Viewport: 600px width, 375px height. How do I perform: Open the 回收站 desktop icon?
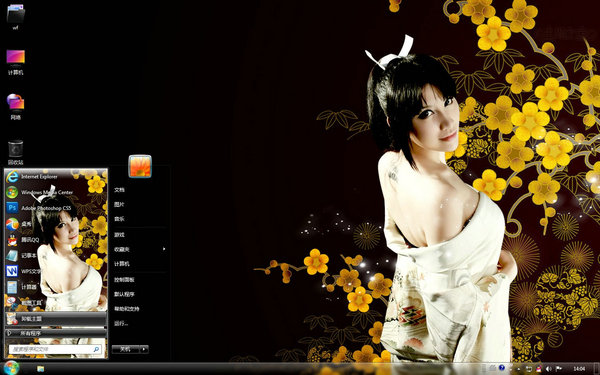pos(15,152)
